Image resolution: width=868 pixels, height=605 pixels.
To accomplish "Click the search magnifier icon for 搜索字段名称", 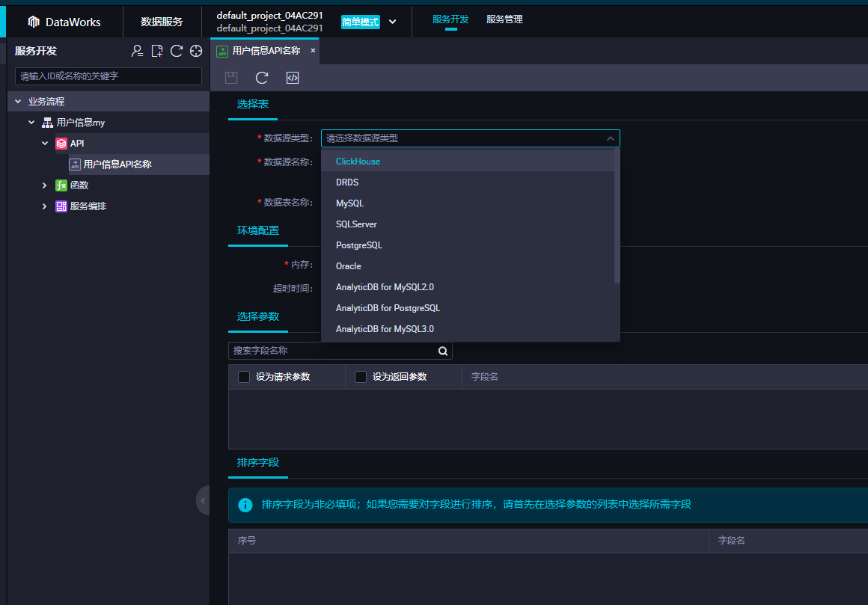I will tap(443, 351).
